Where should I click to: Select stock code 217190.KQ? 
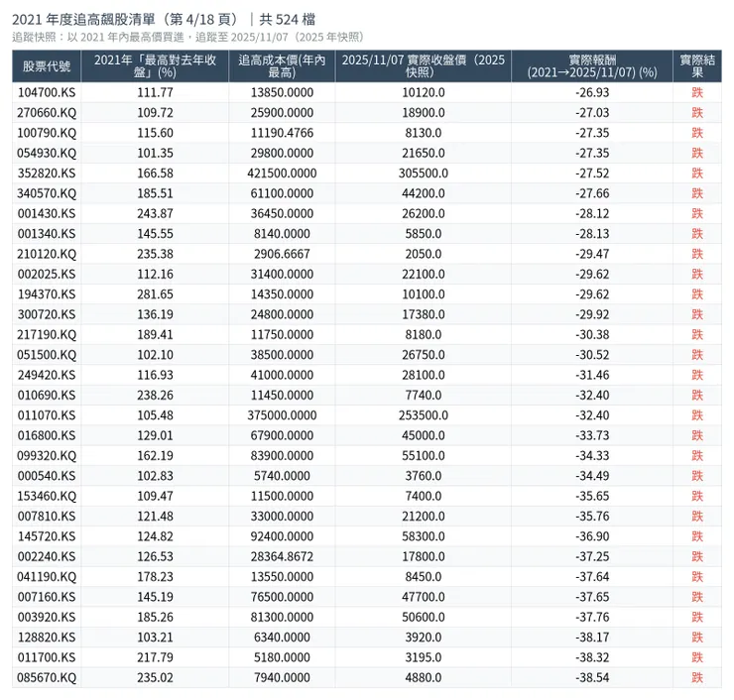pos(47,334)
